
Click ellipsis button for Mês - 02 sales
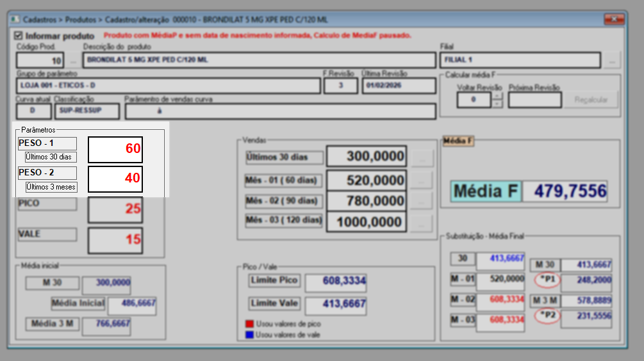421,201
